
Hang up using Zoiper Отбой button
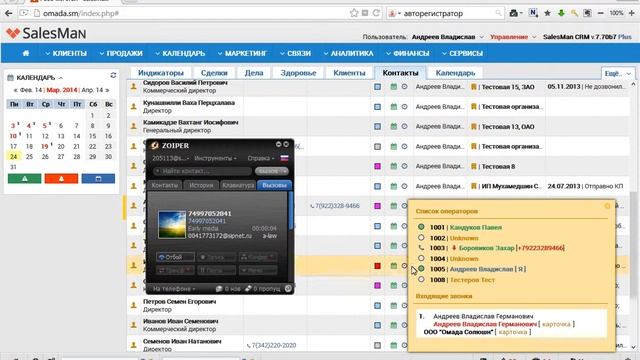pyautogui.click(x=175, y=257)
